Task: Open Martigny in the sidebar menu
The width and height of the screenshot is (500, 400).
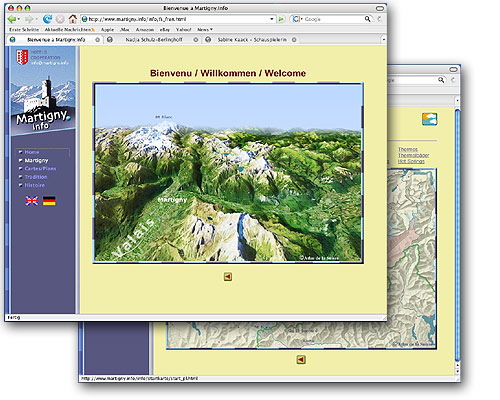Action: pyautogui.click(x=36, y=160)
